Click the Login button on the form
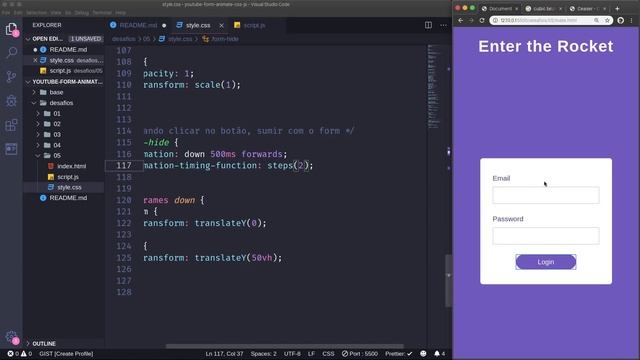 pyautogui.click(x=546, y=262)
